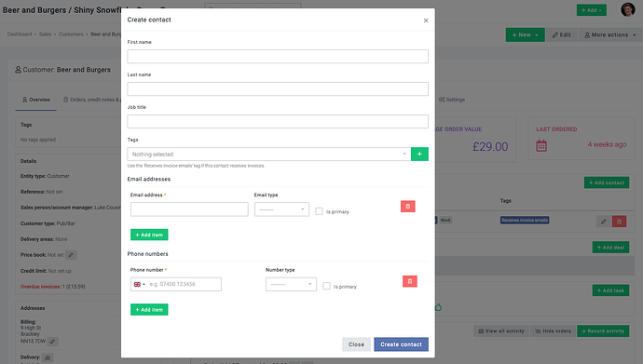
Task: Open the Number type dropdown
Action: tap(291, 284)
